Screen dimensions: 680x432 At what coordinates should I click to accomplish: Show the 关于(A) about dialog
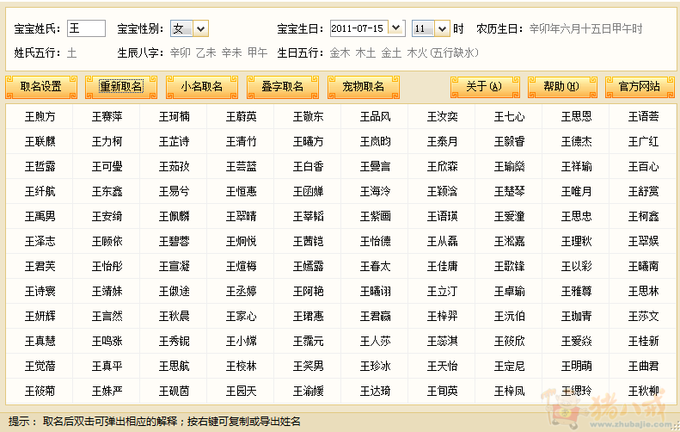(x=484, y=87)
